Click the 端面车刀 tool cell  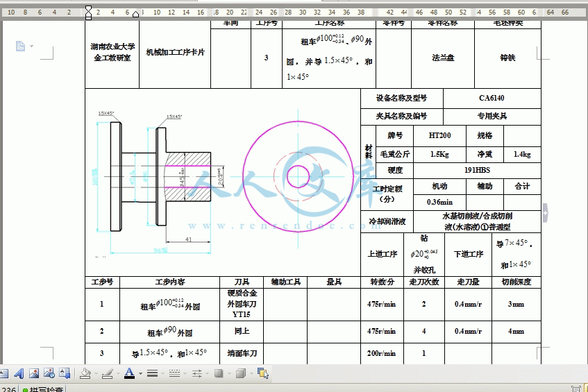pos(242,353)
